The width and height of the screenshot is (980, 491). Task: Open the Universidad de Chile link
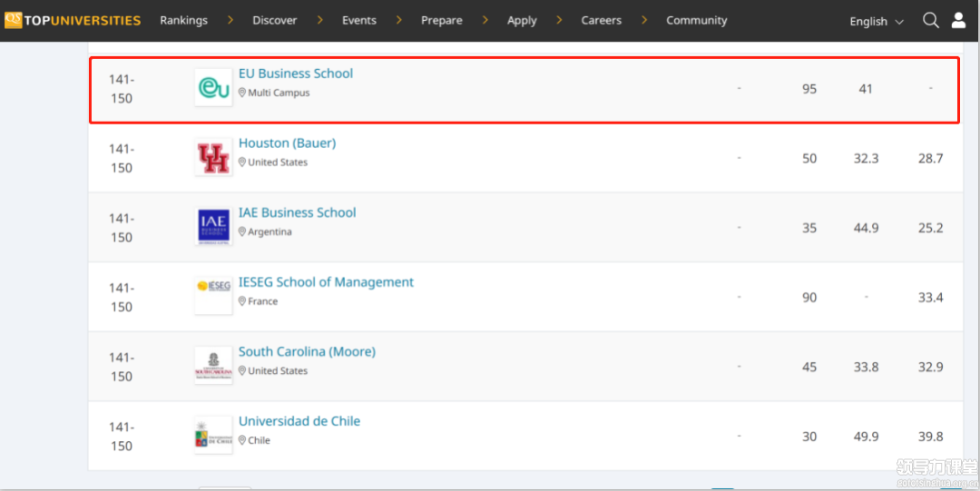point(299,421)
